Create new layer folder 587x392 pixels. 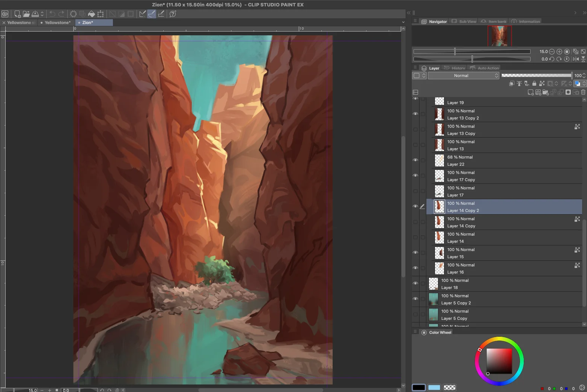[x=546, y=92]
